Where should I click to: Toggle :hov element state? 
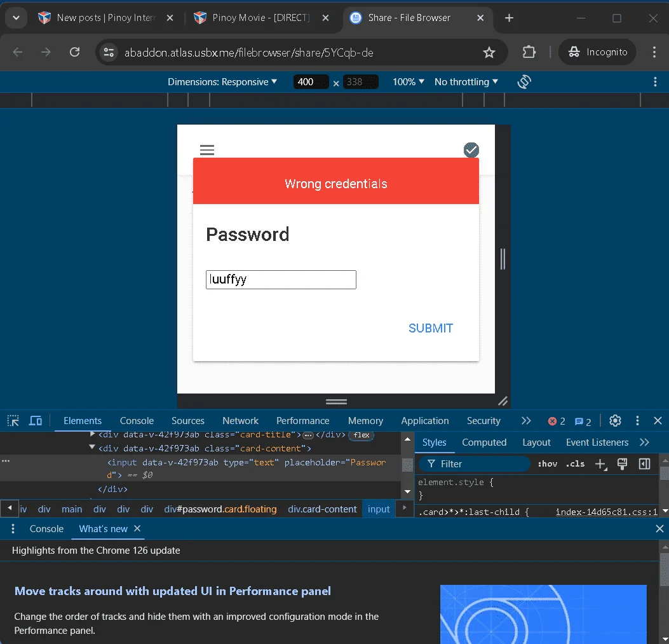click(x=547, y=464)
